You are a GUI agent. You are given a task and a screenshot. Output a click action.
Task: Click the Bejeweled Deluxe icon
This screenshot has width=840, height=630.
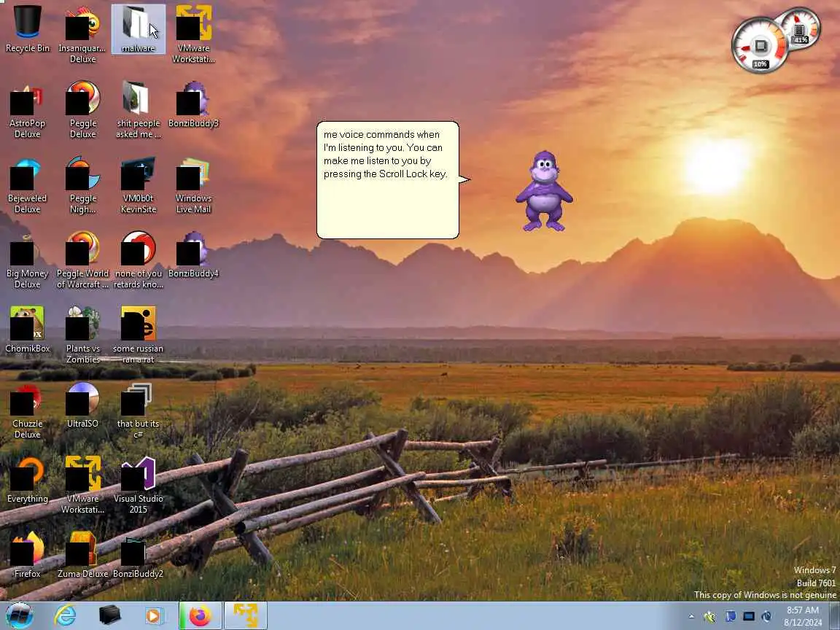27,184
